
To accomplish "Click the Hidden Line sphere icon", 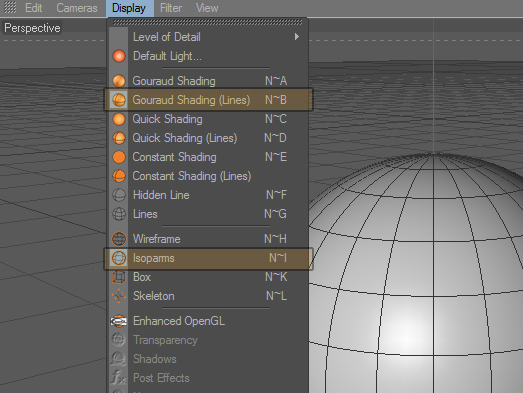I will point(119,195).
